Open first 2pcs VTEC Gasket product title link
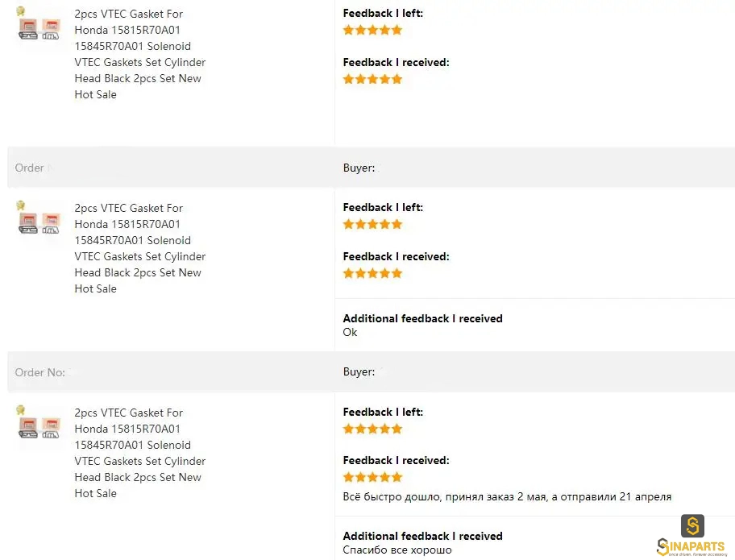This screenshot has height=560, width=735. pos(139,54)
